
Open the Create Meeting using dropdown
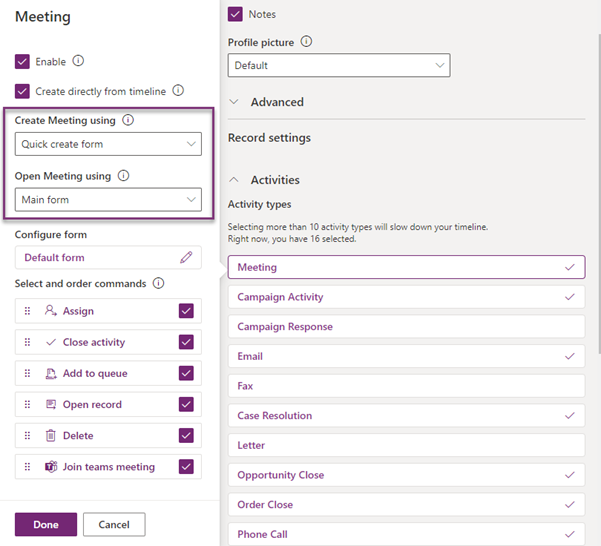click(108, 144)
